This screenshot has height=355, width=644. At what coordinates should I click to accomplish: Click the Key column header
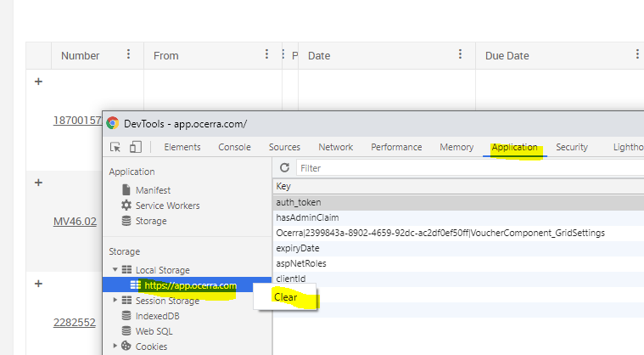click(x=458, y=186)
